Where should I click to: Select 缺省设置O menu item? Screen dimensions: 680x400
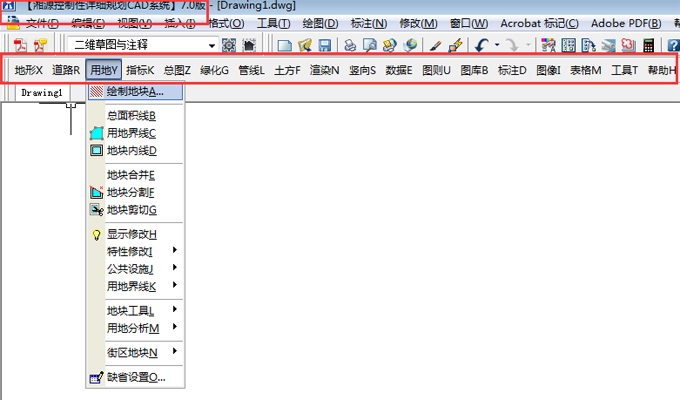coord(135,377)
